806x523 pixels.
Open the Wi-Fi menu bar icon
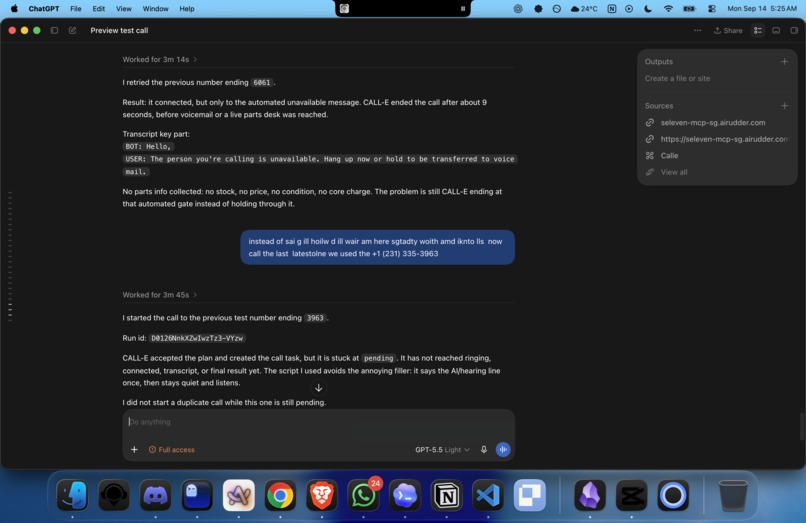pyautogui.click(x=668, y=9)
